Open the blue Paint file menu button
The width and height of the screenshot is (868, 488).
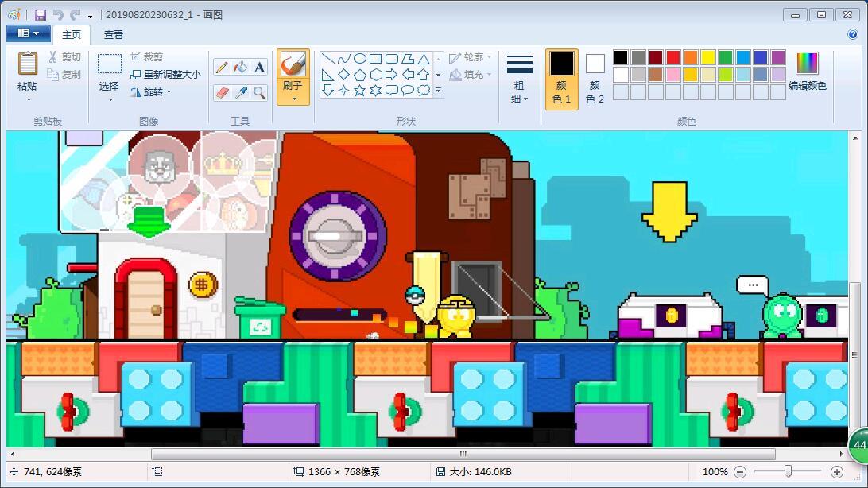(x=29, y=33)
